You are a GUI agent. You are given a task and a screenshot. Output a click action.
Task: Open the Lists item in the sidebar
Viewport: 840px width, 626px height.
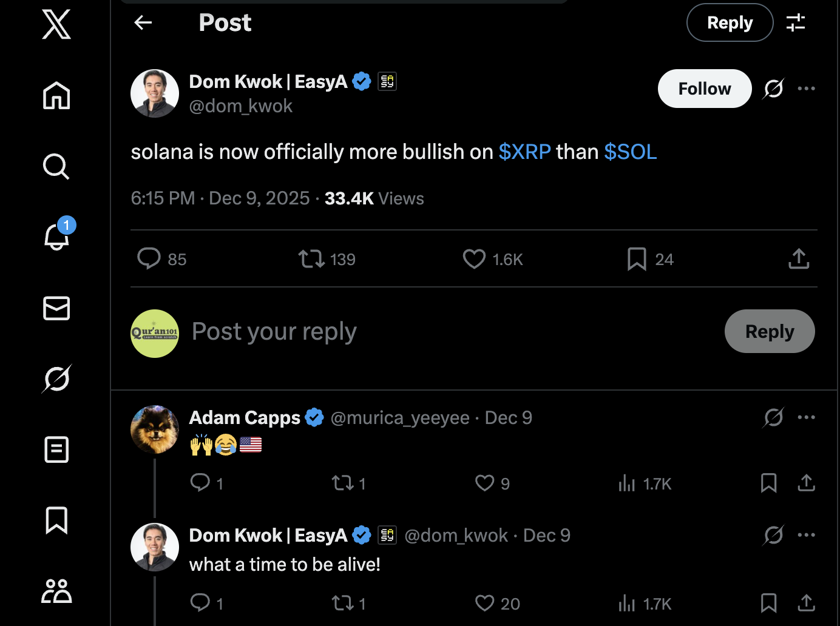click(56, 449)
